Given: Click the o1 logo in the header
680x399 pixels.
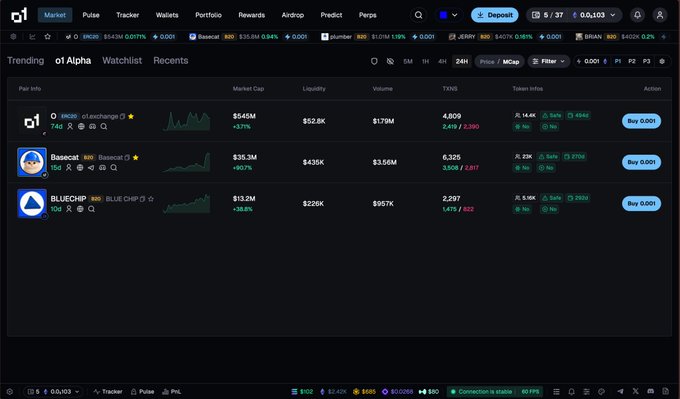Looking at the screenshot, I should pos(19,15).
